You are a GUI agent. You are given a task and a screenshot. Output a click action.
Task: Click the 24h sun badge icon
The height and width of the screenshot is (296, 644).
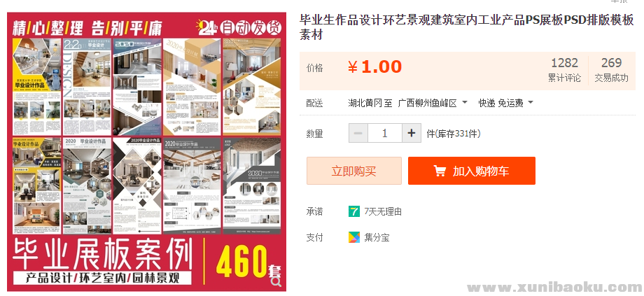[207, 27]
